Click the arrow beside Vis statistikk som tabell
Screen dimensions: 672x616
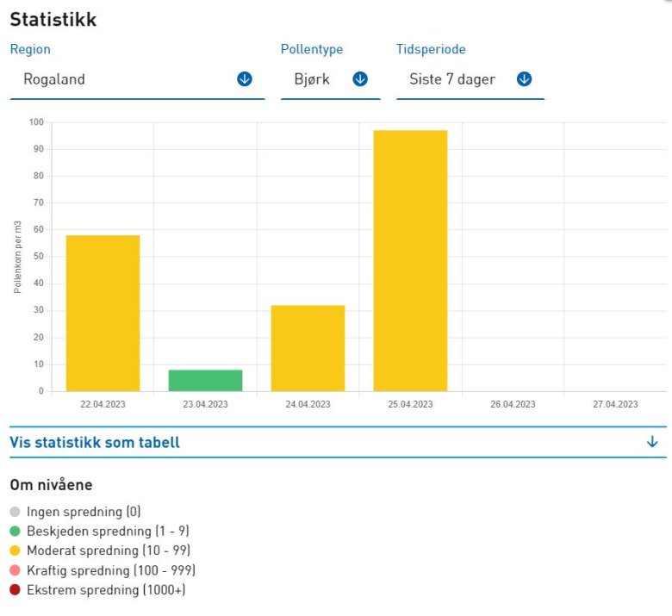(652, 442)
